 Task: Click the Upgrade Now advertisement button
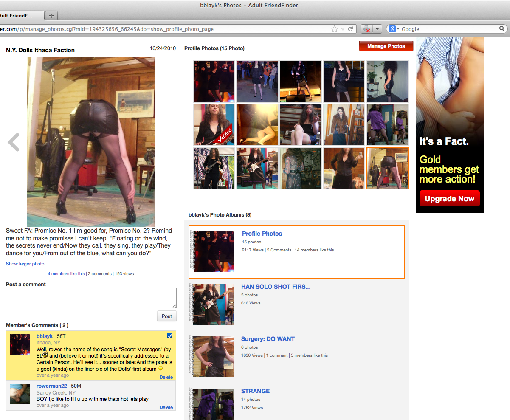[449, 199]
